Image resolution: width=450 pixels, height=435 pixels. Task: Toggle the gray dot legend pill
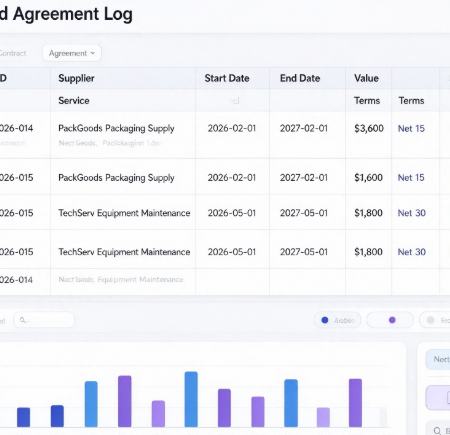435,320
